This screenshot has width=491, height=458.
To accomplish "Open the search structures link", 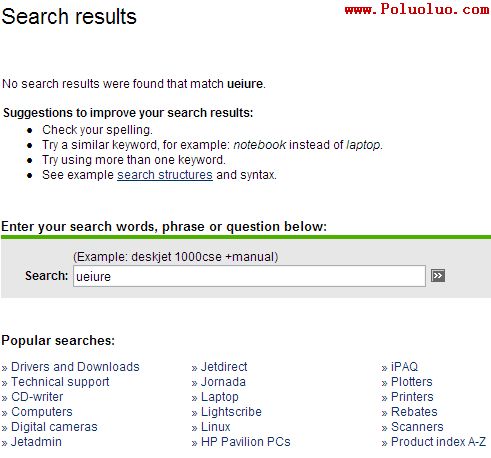I will pos(165,175).
